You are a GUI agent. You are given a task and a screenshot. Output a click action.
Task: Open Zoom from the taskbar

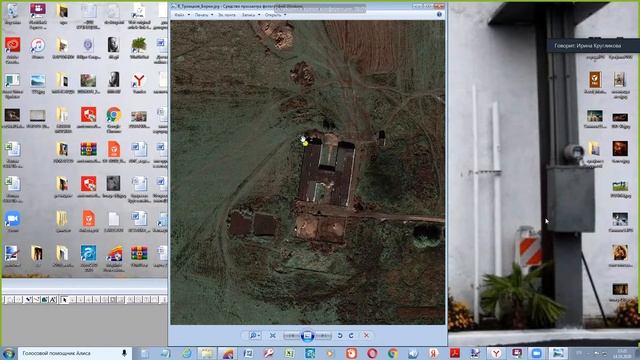536,353
